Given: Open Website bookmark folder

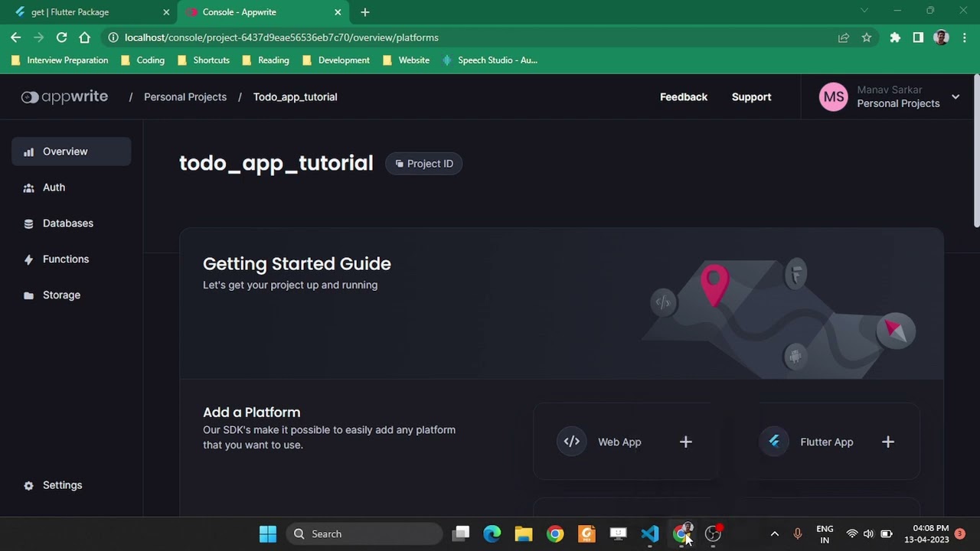Looking at the screenshot, I should tap(406, 60).
